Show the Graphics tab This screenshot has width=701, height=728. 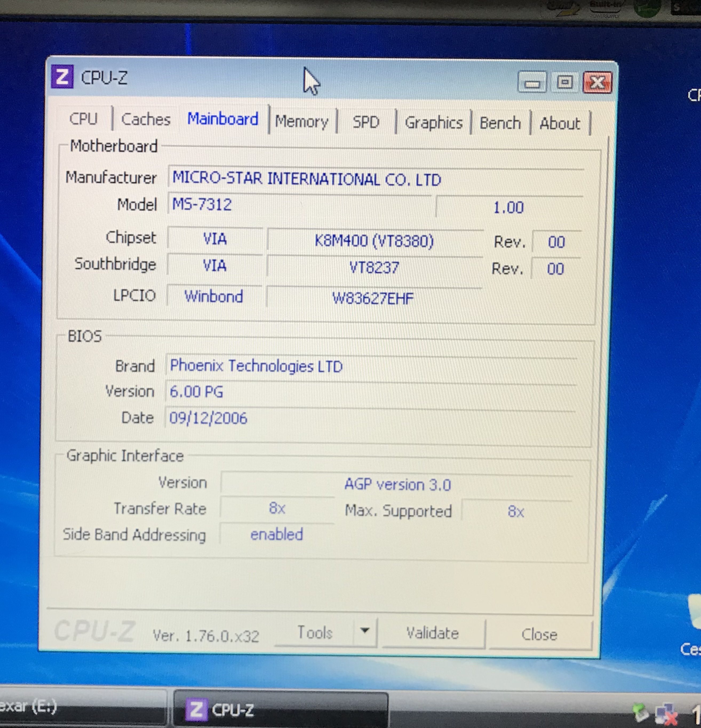[433, 123]
